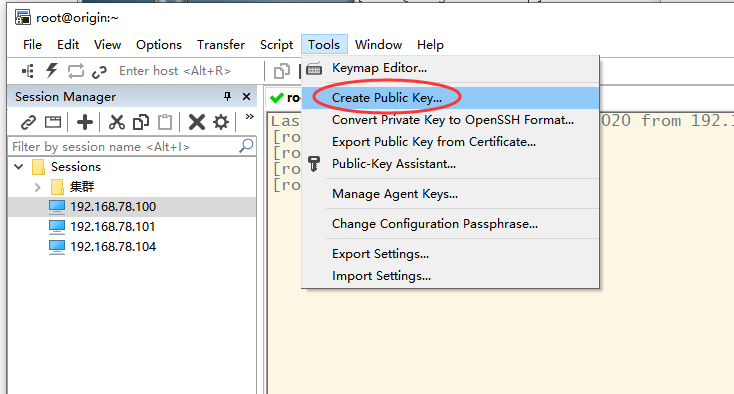
Task: Add a new session with plus icon
Action: 85,122
